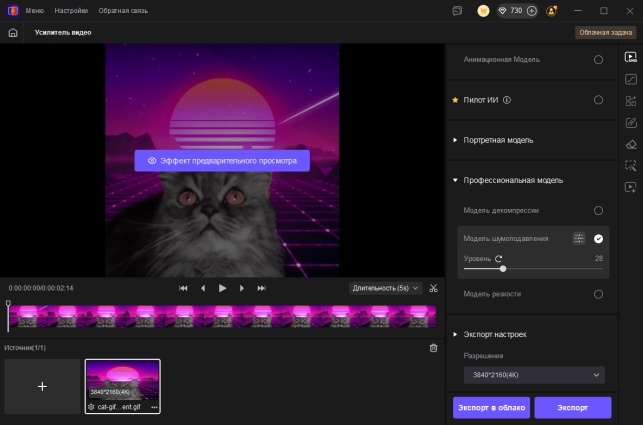Screen dimensions: 643x425
Task: Open gear settings on cat-gif thumbnail
Action: tap(91, 407)
